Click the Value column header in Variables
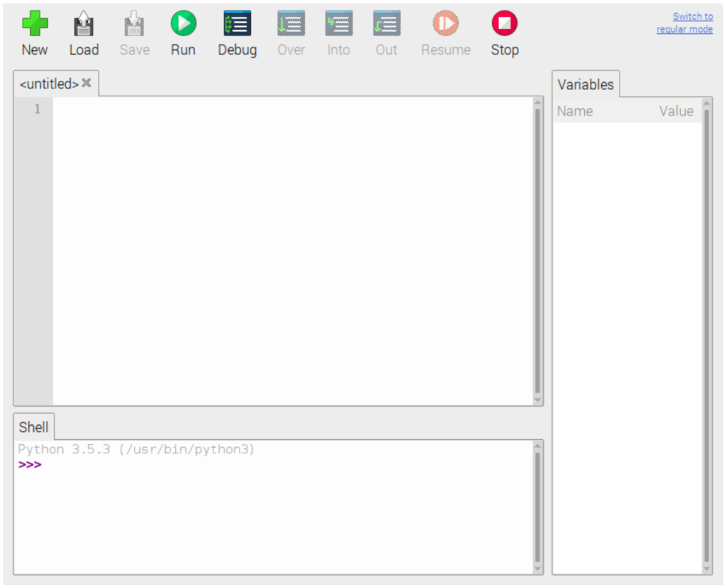The width and height of the screenshot is (726, 588). (676, 111)
